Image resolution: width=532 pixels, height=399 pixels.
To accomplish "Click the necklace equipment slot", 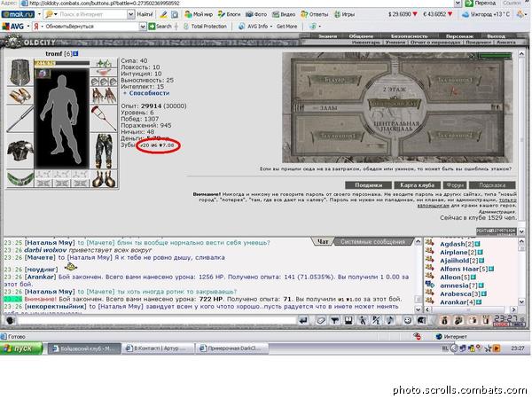I will pyautogui.click(x=104, y=72).
